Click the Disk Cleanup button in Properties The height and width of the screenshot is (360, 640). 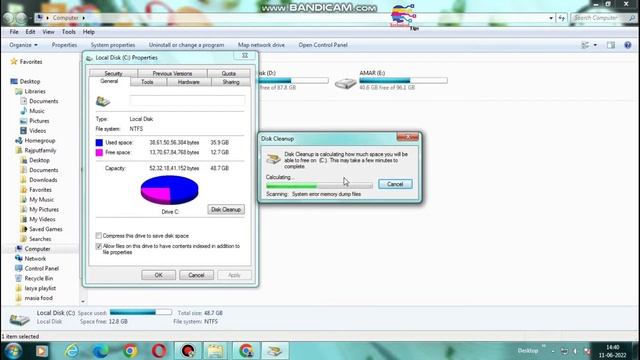point(226,209)
